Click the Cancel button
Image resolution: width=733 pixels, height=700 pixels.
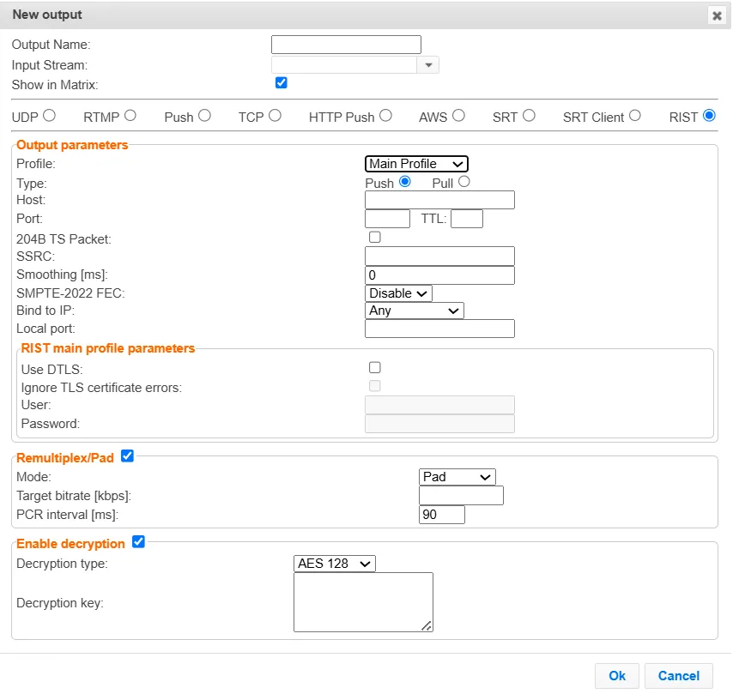click(678, 676)
